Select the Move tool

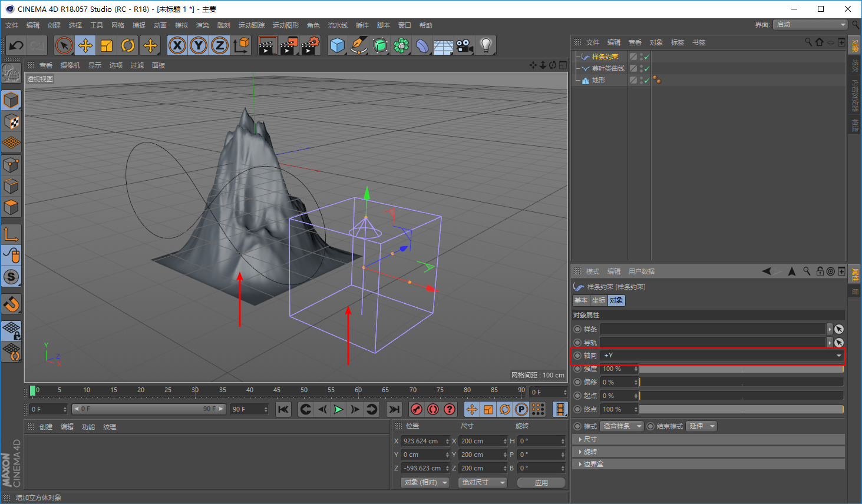(x=85, y=45)
